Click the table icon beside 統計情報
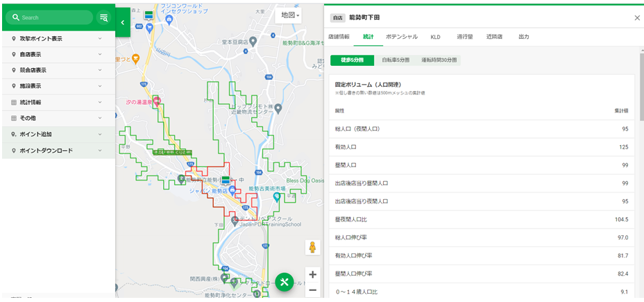 14,102
